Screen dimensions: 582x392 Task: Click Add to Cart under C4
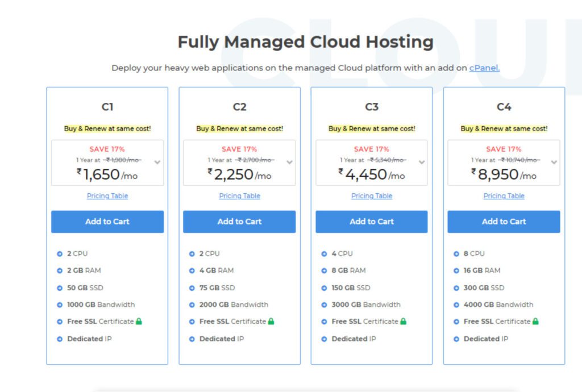point(504,222)
